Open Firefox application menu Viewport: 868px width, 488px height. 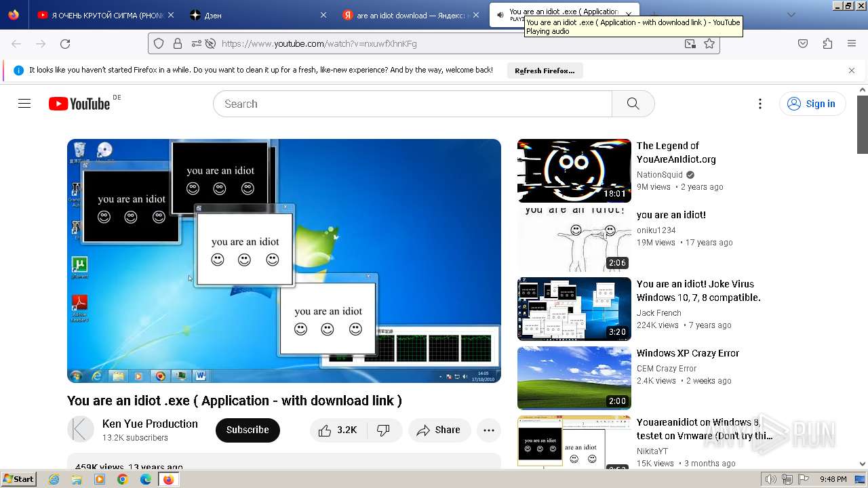[852, 43]
